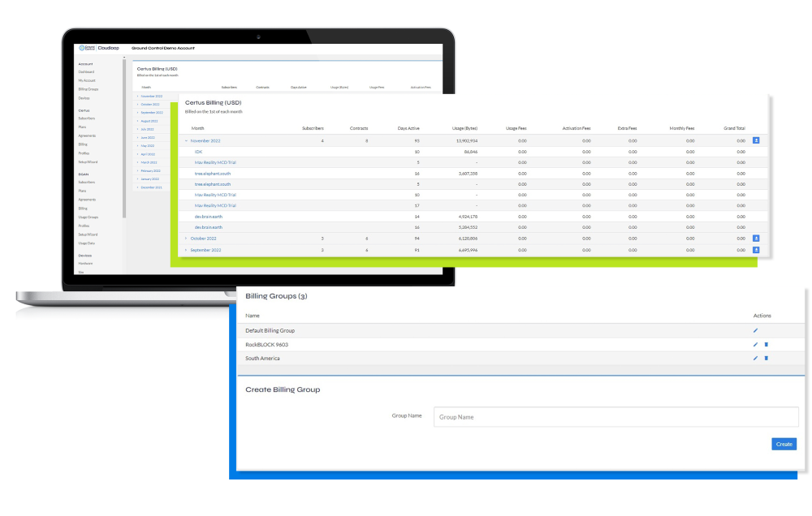Open tree.elephant.south with 5 days active
The image size is (812, 516).
pyautogui.click(x=213, y=184)
